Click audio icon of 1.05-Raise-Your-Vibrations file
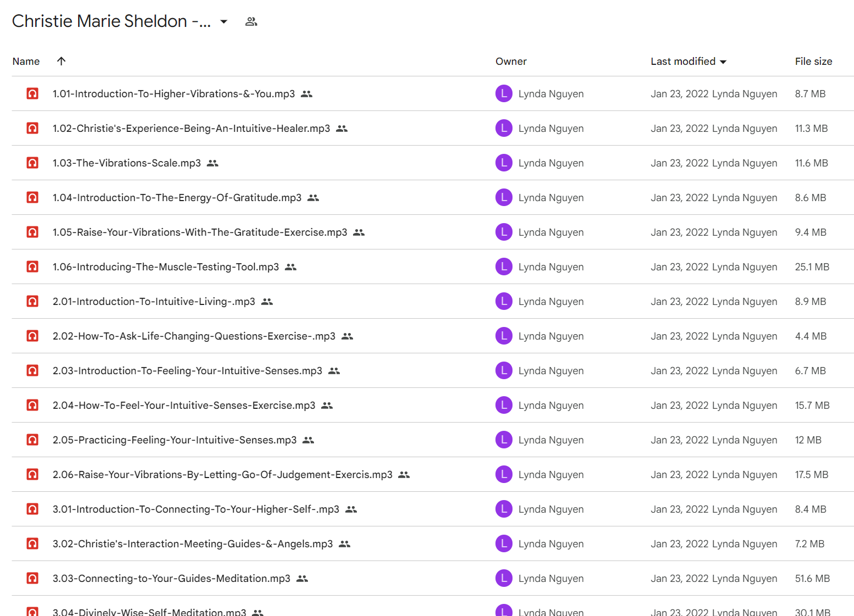Screen dimensions: 854x616 [x=32, y=232]
